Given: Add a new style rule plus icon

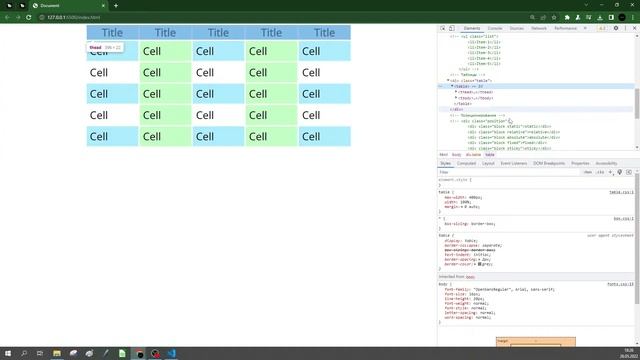Looking at the screenshot, I should coord(611,172).
